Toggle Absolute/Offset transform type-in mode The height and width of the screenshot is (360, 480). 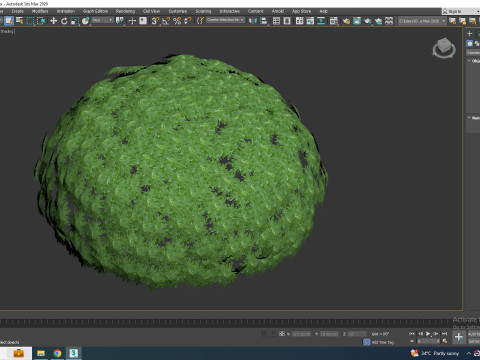tap(282, 334)
